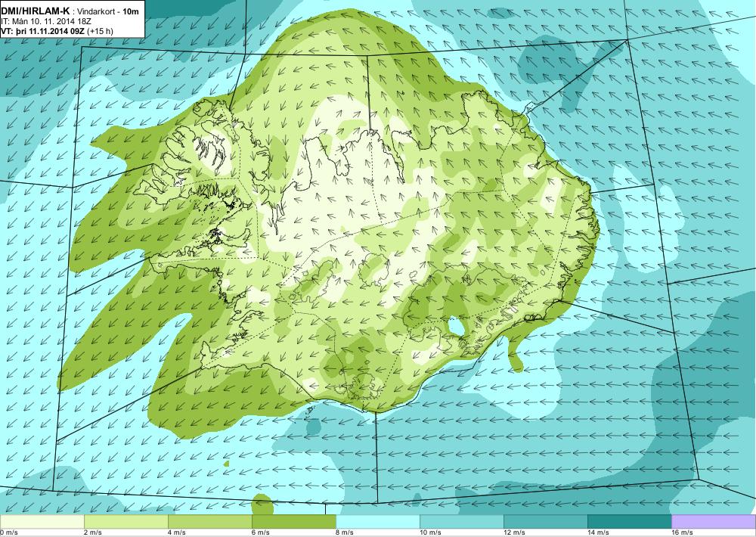The height and width of the screenshot is (537, 756).
Task: Click the "VT: þri 11.11.2014 09Z" valid time
Action: 43,31
